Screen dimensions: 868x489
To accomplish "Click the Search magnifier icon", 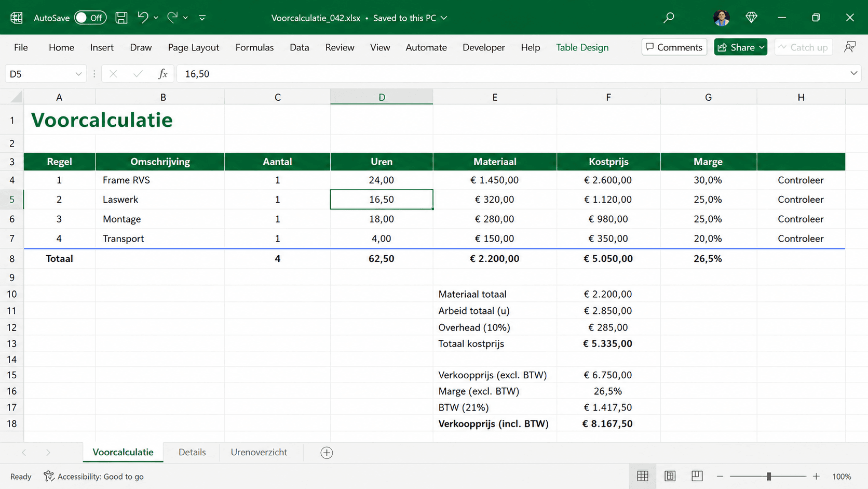I will [669, 18].
